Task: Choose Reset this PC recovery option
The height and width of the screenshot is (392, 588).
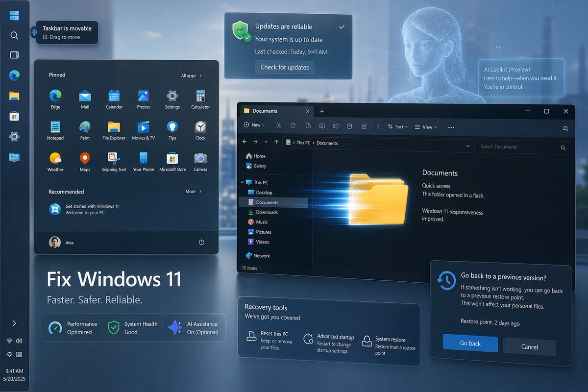Action: (270, 340)
